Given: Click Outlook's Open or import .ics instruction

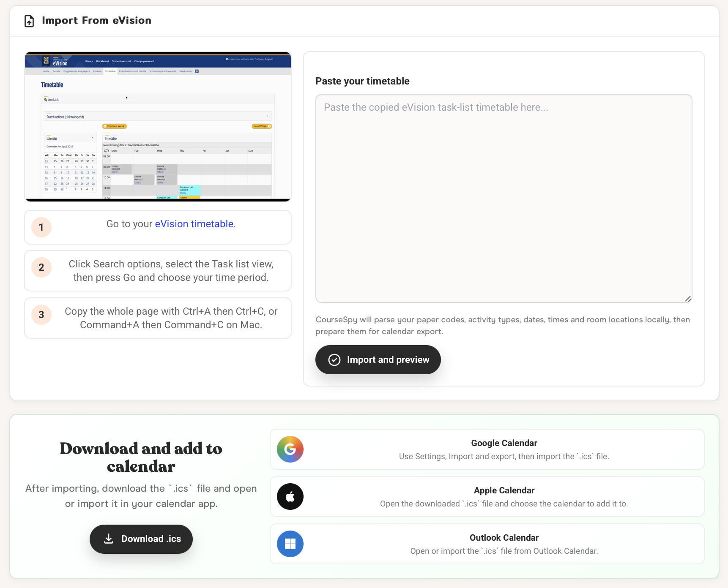Looking at the screenshot, I should coord(504,551).
